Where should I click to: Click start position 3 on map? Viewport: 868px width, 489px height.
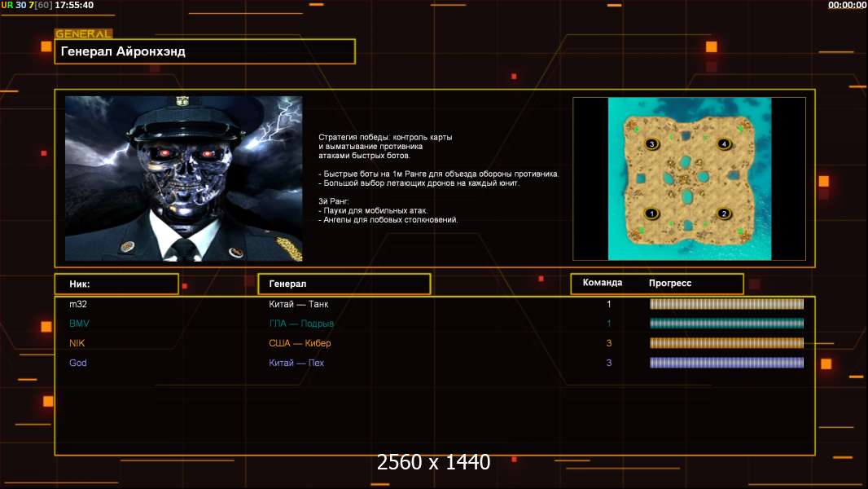coord(651,144)
